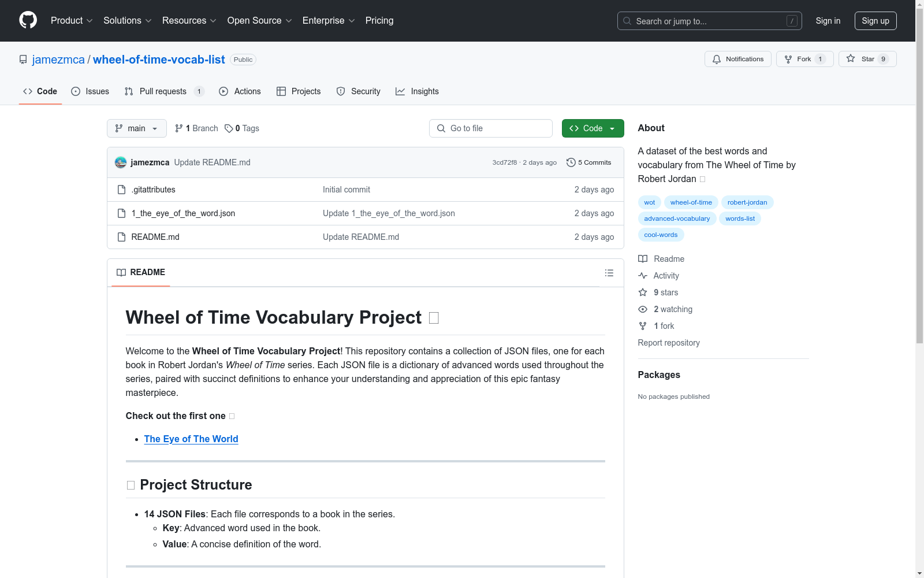Select the robert-jordan topic tag

pos(747,202)
